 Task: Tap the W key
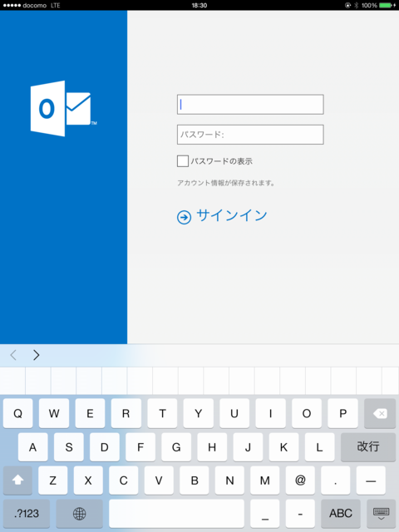[x=54, y=413]
